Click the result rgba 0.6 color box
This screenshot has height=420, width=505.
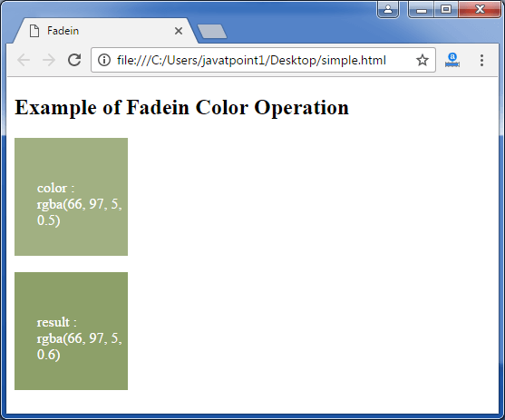tap(72, 331)
